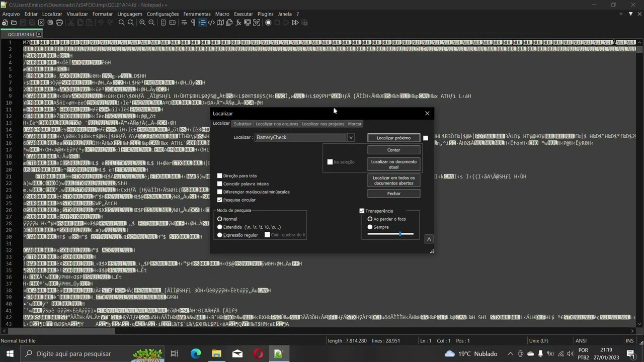The height and width of the screenshot is (362, 644).
Task: Open Linguagem menu
Action: pos(130,14)
